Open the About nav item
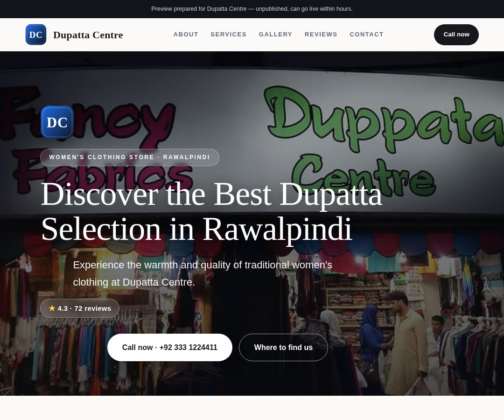Viewport: 504px width, 420px height. click(186, 35)
